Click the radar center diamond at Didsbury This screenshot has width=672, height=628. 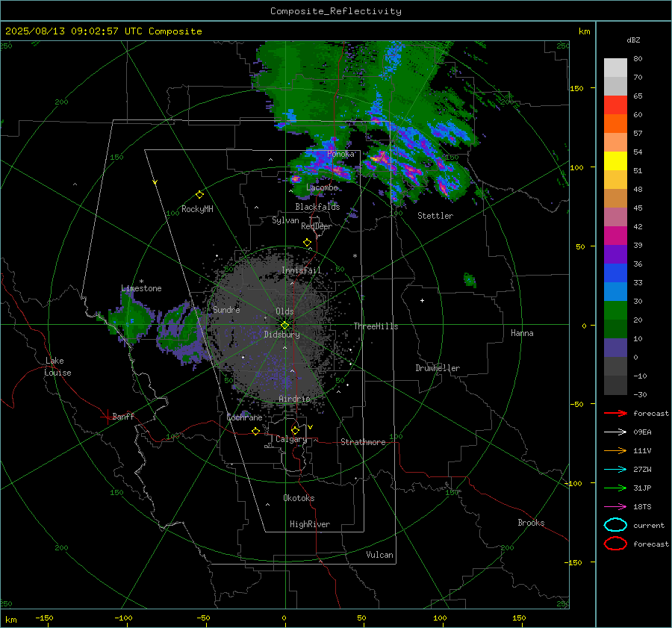(x=284, y=326)
